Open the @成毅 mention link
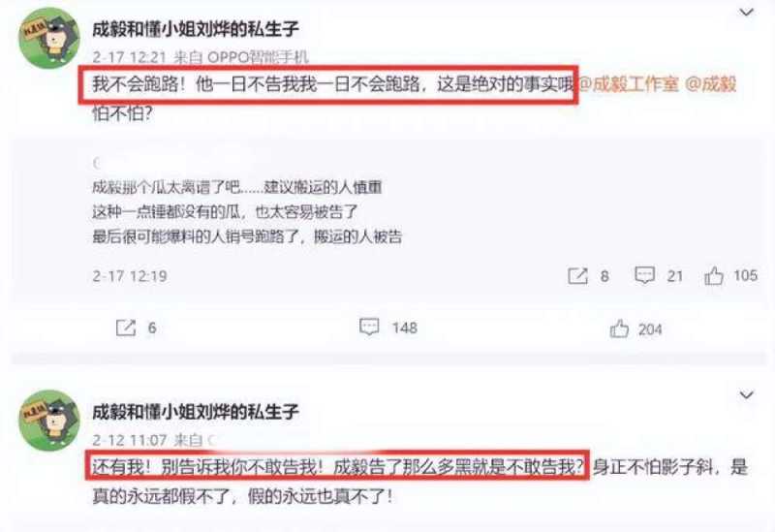 click(x=710, y=84)
